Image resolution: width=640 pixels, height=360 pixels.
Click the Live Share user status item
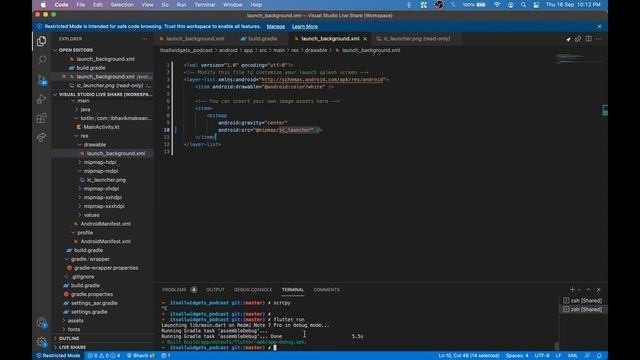(140, 356)
